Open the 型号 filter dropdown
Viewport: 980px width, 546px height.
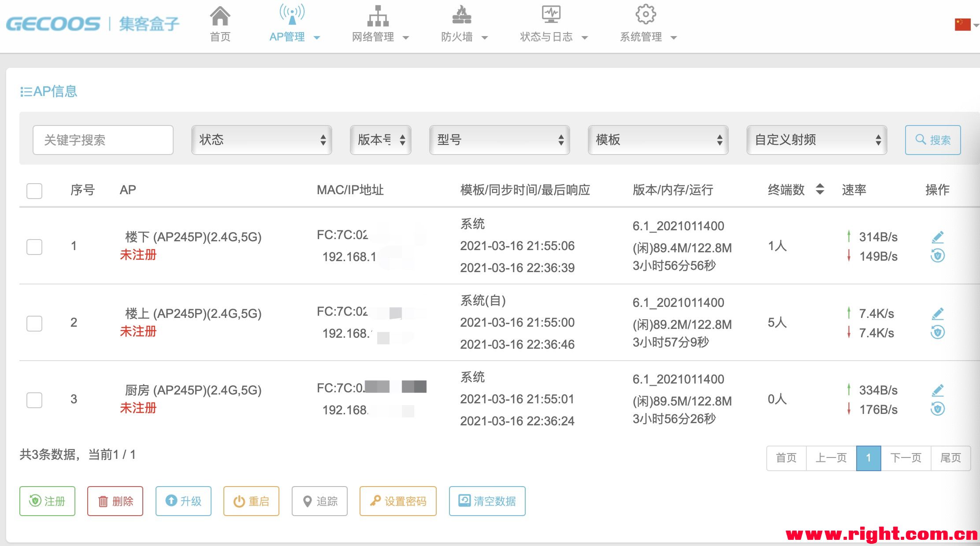(500, 140)
